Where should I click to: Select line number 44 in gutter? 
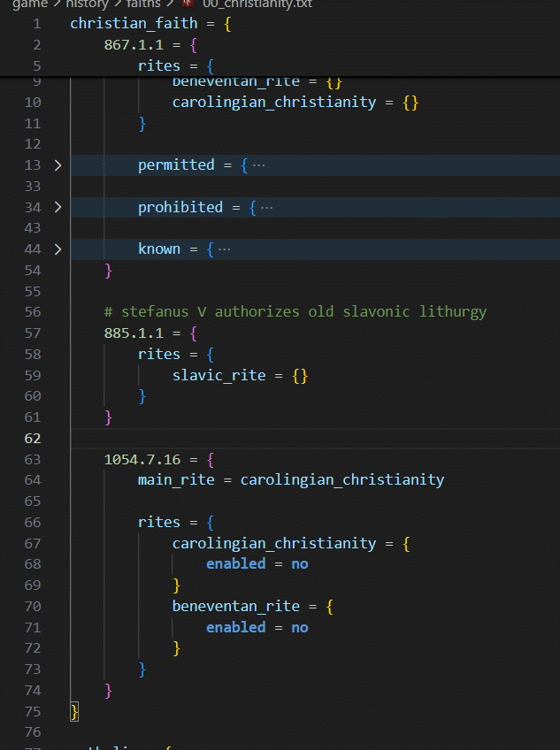pos(33,249)
